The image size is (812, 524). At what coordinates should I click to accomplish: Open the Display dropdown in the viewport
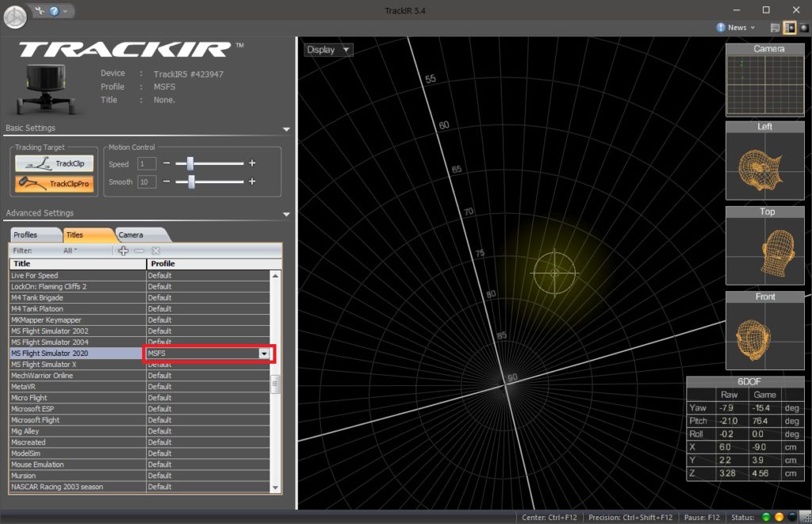[x=328, y=50]
